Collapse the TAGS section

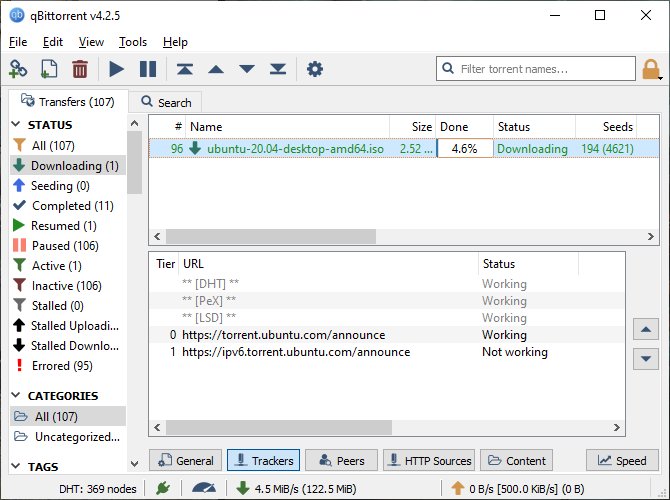point(16,466)
